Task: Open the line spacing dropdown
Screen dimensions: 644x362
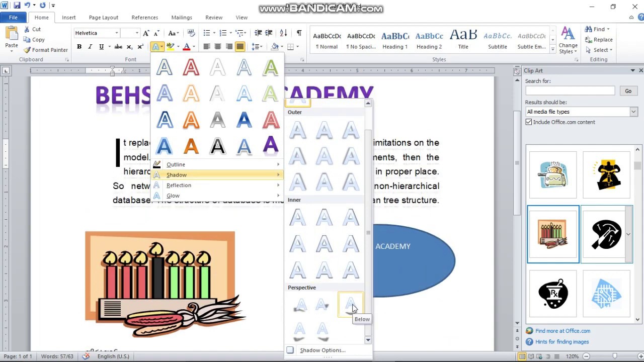Action: 258,47
